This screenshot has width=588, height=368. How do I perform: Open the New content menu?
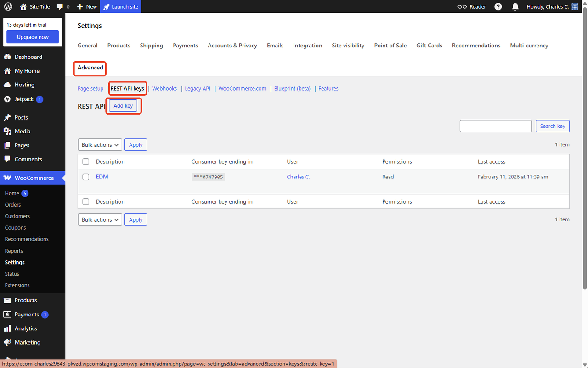pyautogui.click(x=87, y=6)
